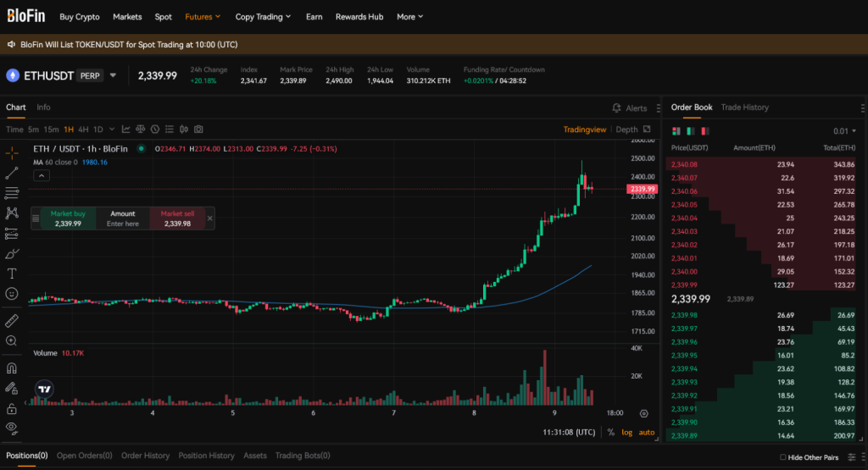Open the Trading Bots(0) tab
Image resolution: width=868 pixels, height=470 pixels.
coord(303,456)
